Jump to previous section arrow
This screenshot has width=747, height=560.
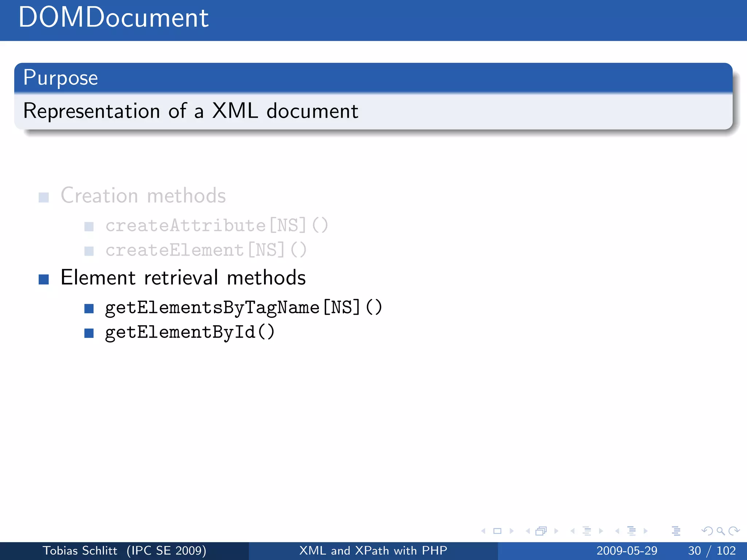(617, 531)
